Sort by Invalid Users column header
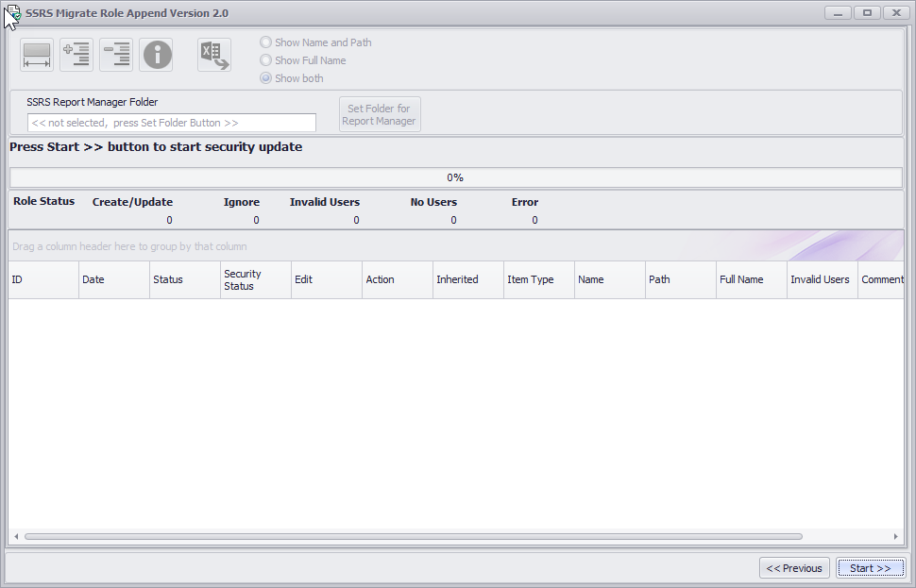The image size is (916, 588). click(x=823, y=279)
